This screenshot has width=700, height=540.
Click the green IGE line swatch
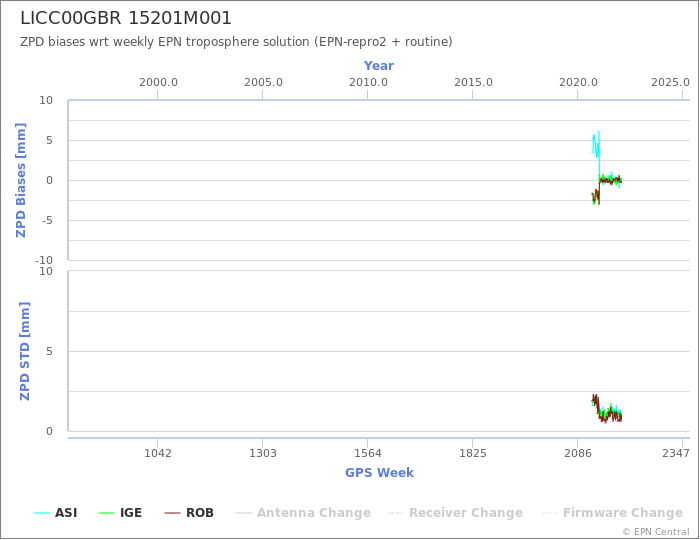click(x=107, y=513)
